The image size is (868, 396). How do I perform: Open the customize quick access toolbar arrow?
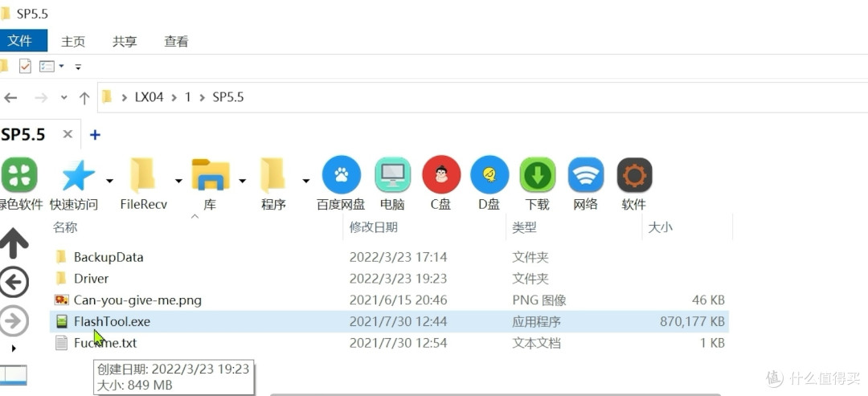(78, 67)
